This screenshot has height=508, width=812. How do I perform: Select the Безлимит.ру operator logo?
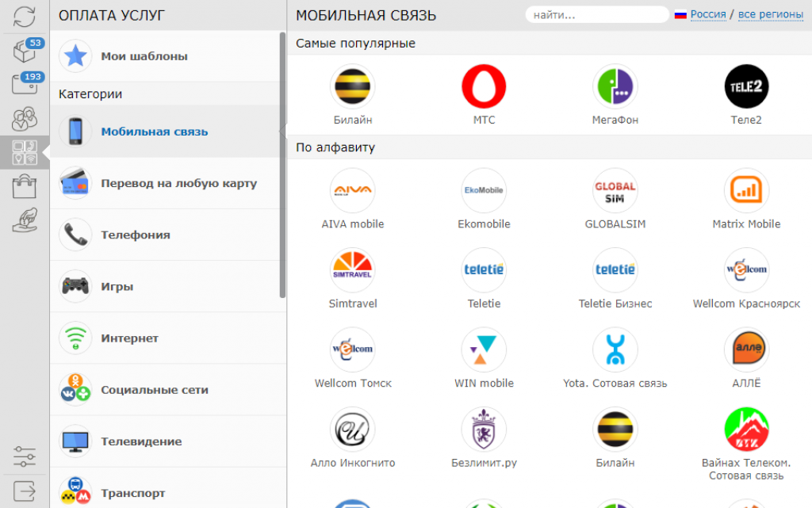click(x=485, y=430)
